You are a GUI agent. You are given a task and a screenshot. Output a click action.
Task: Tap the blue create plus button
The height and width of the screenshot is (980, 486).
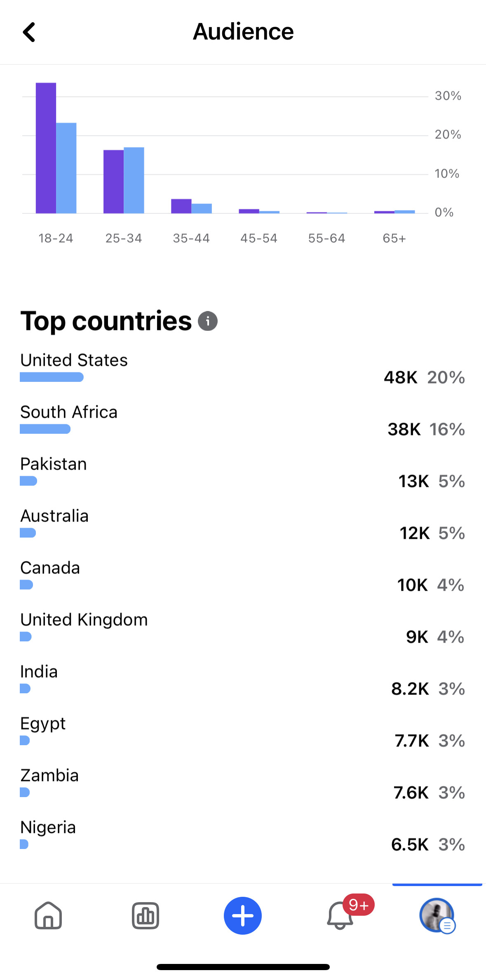coord(243,915)
